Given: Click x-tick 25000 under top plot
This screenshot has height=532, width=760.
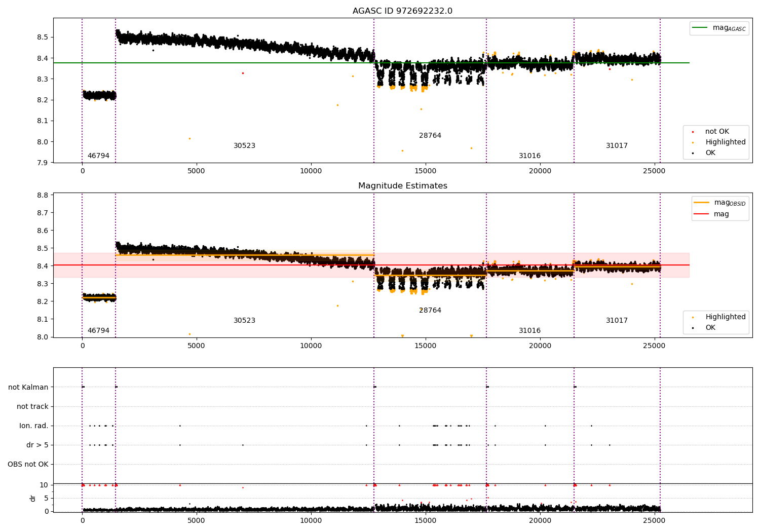Looking at the screenshot, I should pyautogui.click(x=654, y=171).
